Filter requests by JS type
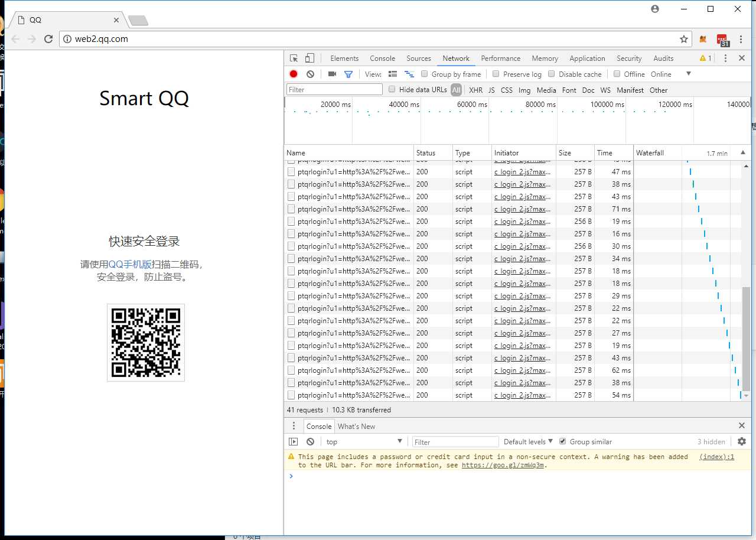756x540 pixels. 491,90
